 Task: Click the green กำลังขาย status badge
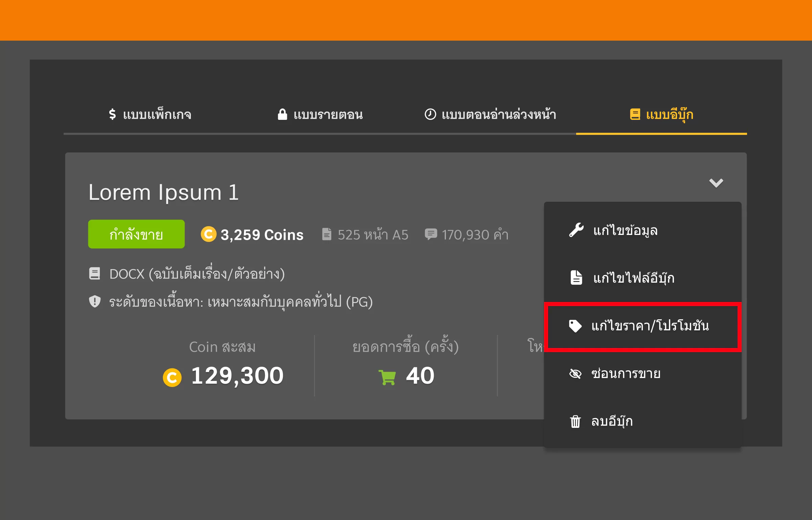pos(136,234)
